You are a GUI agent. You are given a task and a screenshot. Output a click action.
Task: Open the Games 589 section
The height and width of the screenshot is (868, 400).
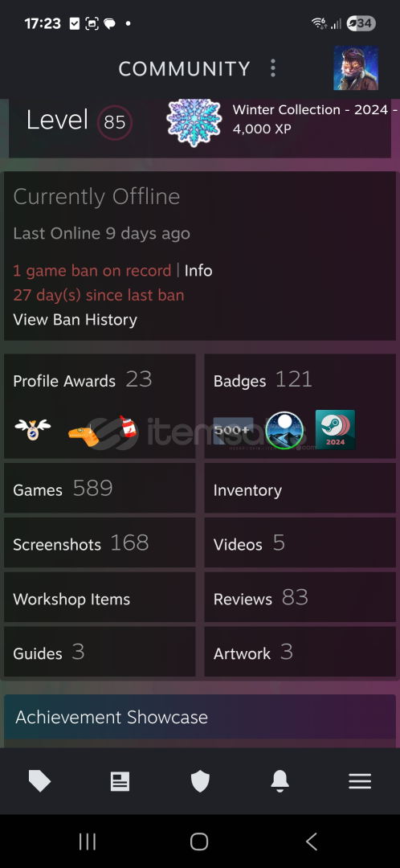point(100,489)
